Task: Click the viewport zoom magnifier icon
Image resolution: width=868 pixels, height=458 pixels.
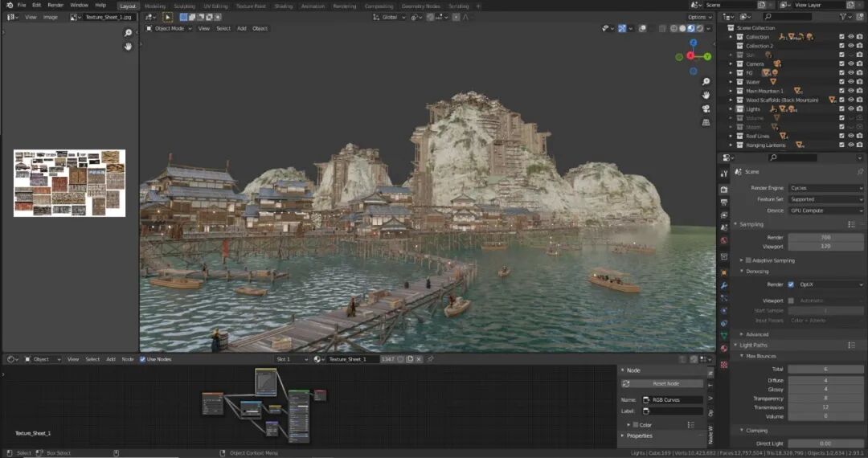Action: [706, 82]
